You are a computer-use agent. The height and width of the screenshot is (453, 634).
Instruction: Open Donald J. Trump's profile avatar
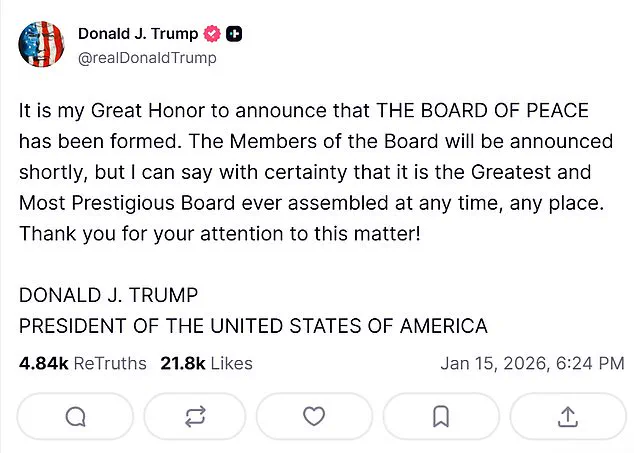pyautogui.click(x=39, y=45)
